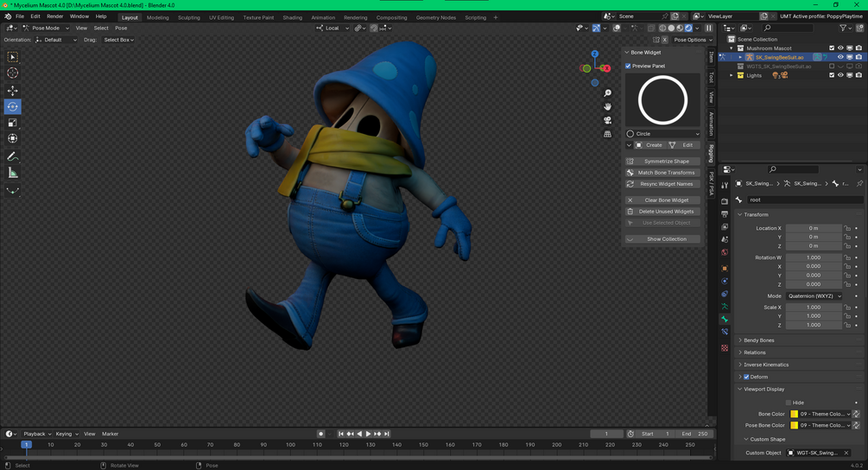Select the Measure tool
The image size is (868, 470).
[13, 173]
